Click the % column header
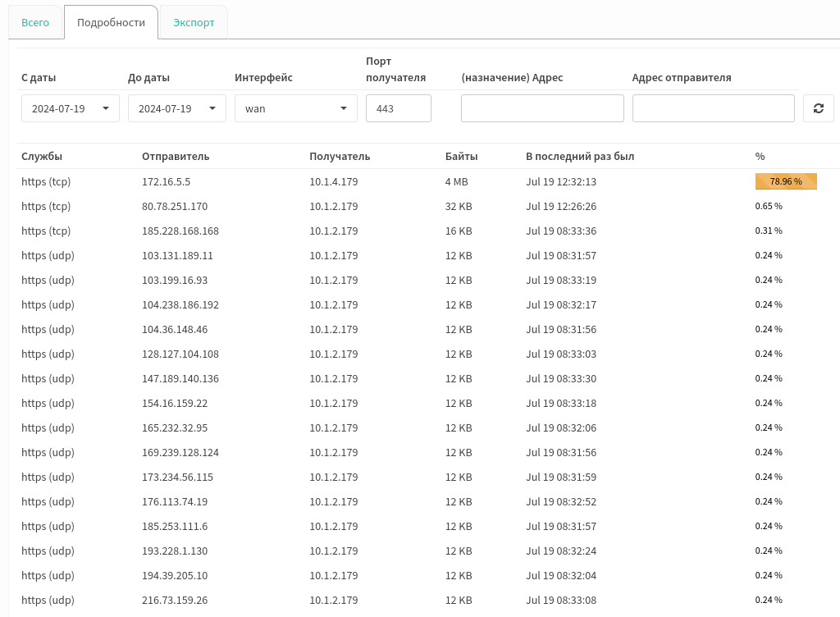This screenshot has height=617, width=840. tap(760, 157)
